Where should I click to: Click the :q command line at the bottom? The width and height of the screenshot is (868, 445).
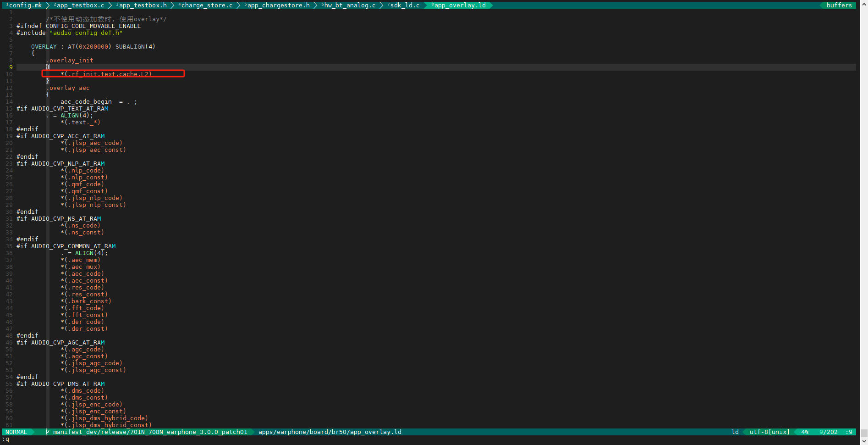click(x=6, y=439)
